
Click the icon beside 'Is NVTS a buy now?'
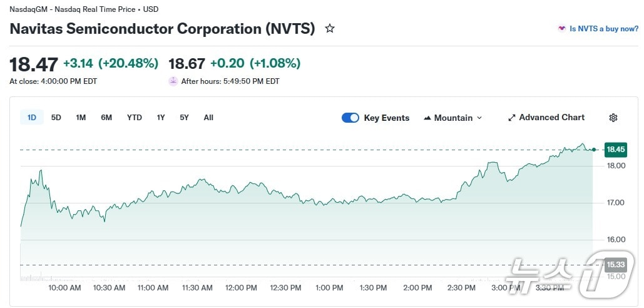coord(561,29)
